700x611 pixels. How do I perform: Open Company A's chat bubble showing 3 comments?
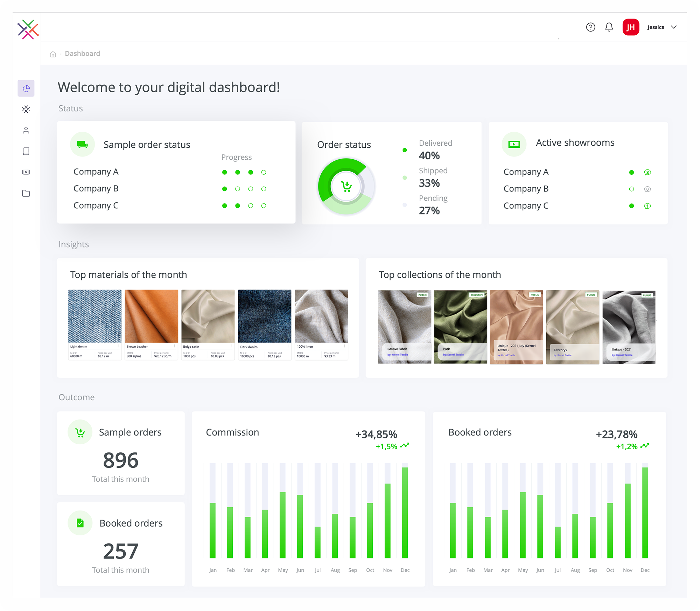[648, 172]
